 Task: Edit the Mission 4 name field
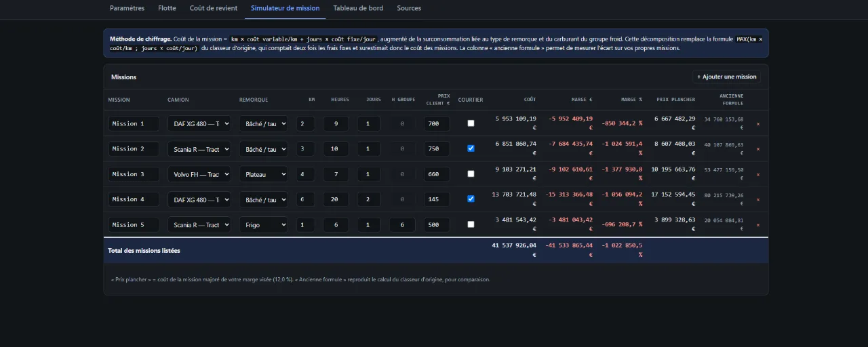134,199
